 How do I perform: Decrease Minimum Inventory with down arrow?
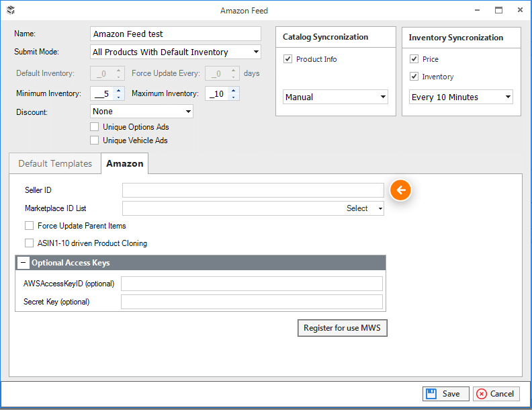click(x=118, y=97)
